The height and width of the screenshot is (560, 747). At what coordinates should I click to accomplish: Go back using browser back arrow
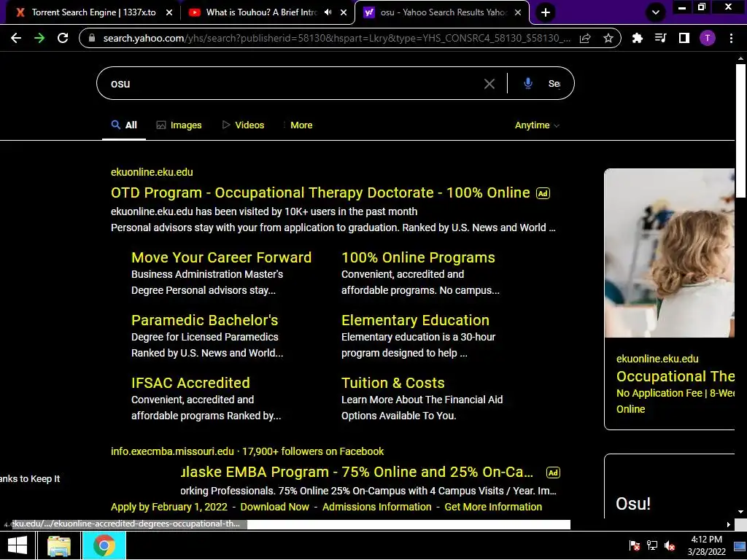pos(16,38)
